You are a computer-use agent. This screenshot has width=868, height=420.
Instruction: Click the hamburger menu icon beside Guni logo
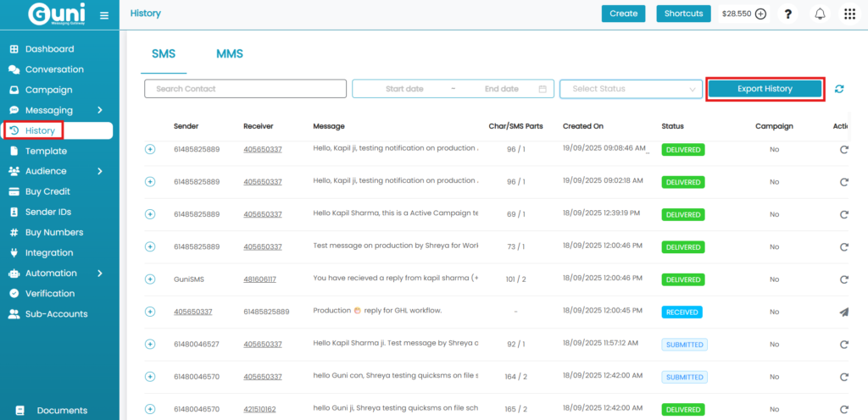coord(104,15)
